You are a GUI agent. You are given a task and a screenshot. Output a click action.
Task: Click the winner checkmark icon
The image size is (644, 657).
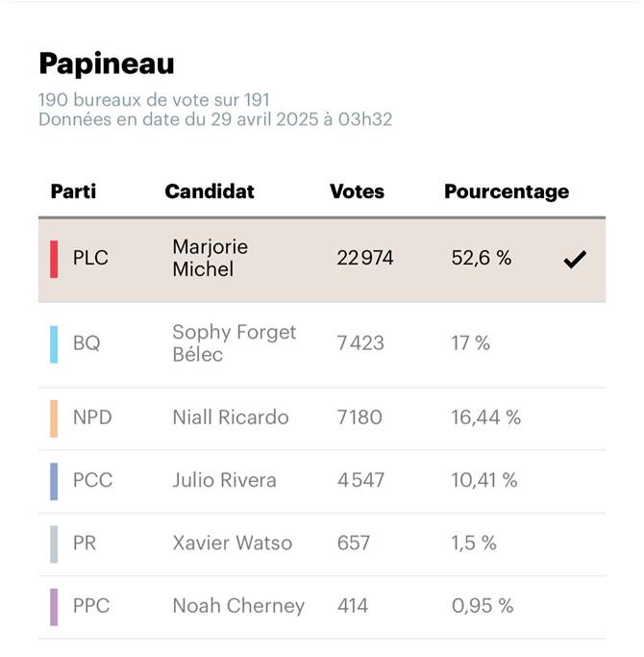click(x=575, y=260)
